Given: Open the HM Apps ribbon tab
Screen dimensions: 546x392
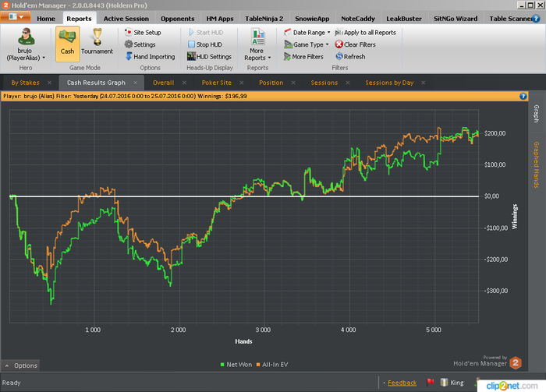Looking at the screenshot, I should [220, 19].
